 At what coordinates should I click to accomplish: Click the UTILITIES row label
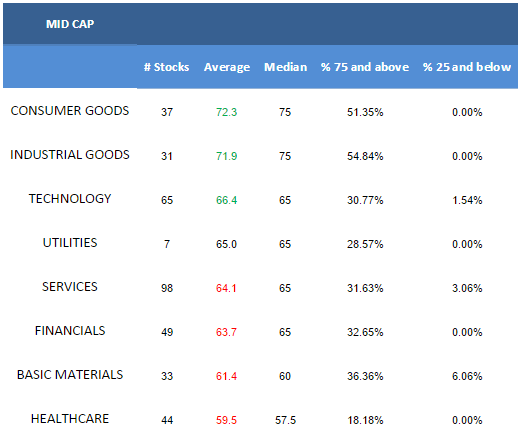[x=70, y=243]
